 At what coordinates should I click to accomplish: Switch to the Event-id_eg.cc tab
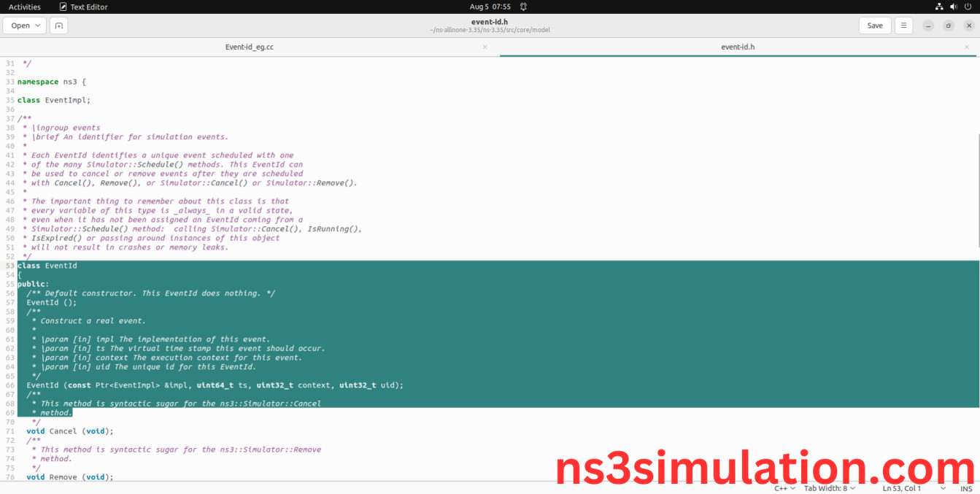(249, 47)
